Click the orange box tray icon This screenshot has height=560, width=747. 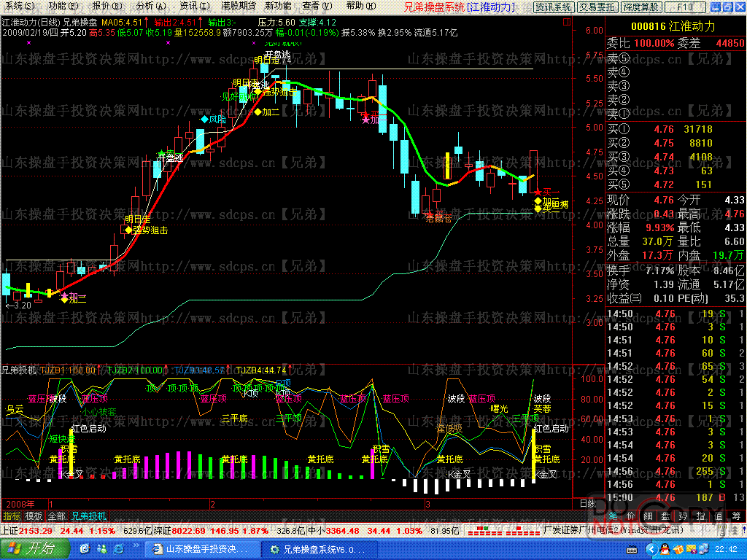coord(678,550)
